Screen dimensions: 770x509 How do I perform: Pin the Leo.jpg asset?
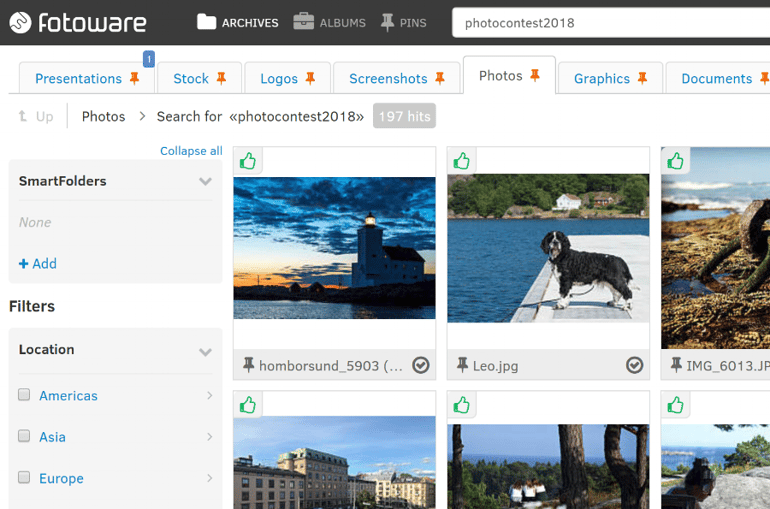462,365
